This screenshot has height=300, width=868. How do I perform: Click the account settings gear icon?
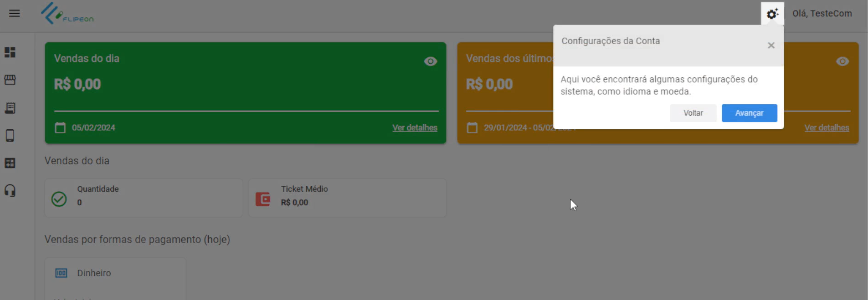point(772,14)
